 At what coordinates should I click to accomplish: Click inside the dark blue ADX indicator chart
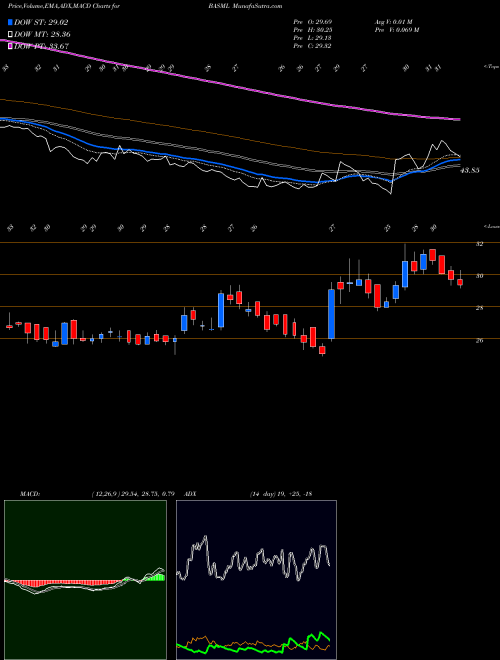point(256,580)
